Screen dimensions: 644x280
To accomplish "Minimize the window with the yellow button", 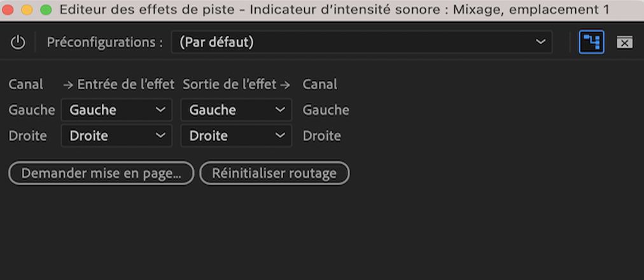I will click(27, 10).
